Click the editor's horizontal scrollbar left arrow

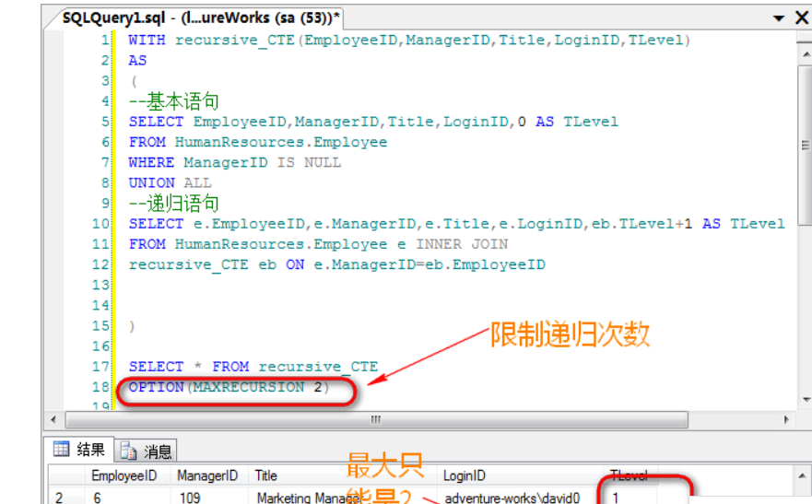pyautogui.click(x=53, y=419)
